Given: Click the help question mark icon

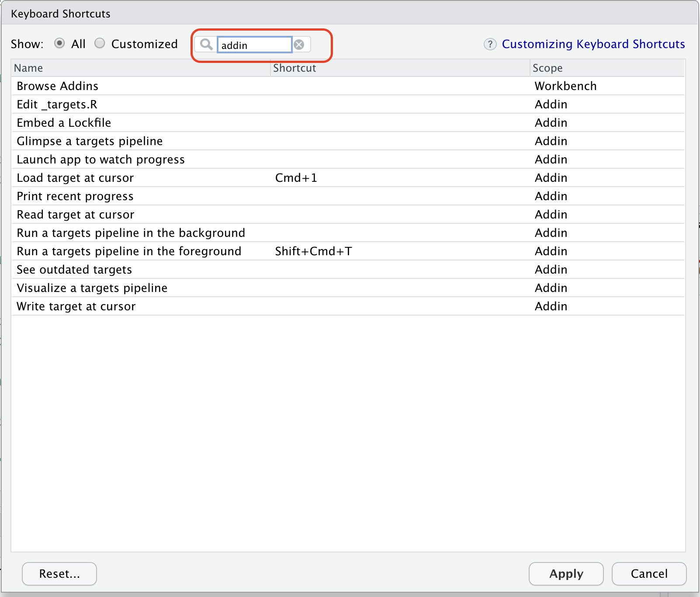Looking at the screenshot, I should click(490, 44).
